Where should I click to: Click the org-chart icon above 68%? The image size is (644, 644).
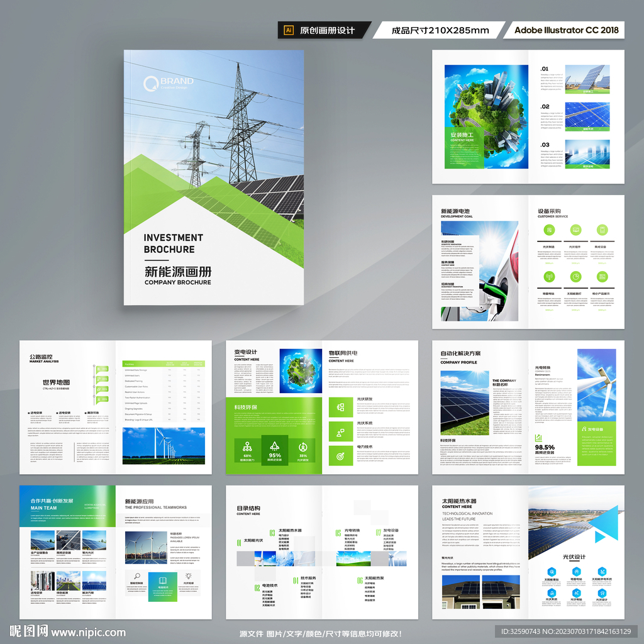[247, 447]
